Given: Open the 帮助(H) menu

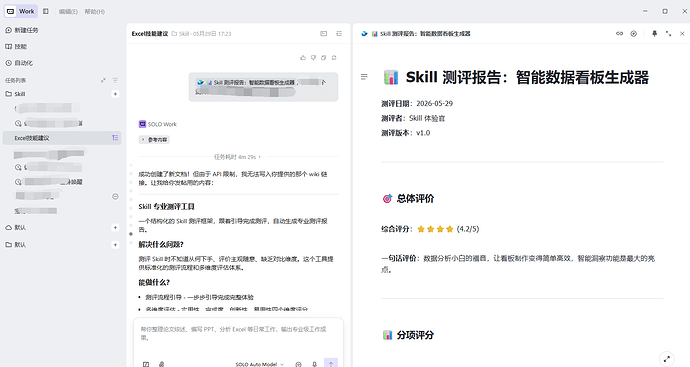Looking at the screenshot, I should pos(95,12).
